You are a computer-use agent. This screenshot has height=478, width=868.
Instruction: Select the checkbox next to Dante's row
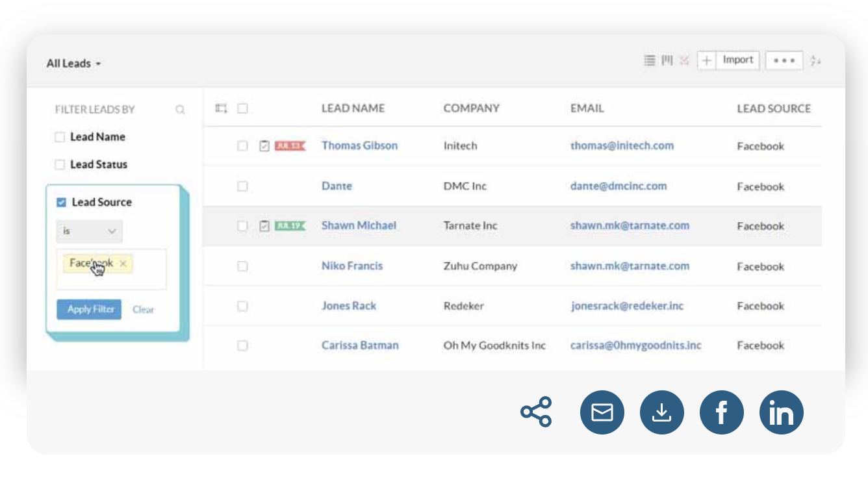tap(242, 186)
